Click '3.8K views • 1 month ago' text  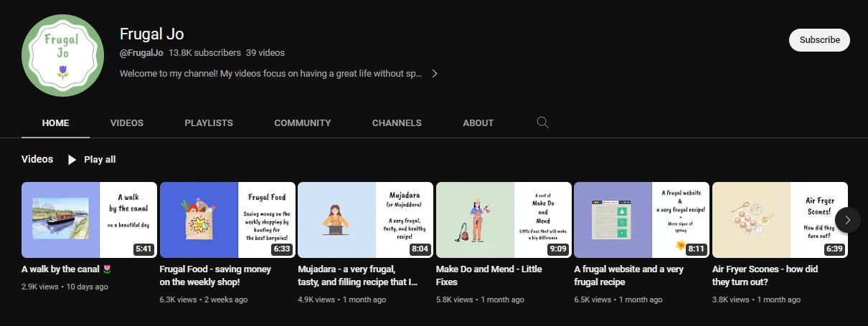pos(757,299)
